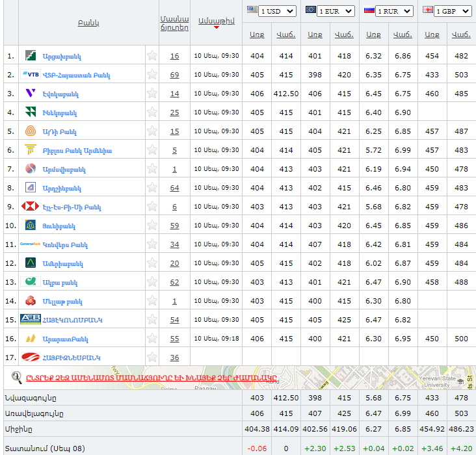This screenshot has height=455, width=476.
Task: Sort by Մասնաճյուղեր branches column header
Action: click(174, 23)
